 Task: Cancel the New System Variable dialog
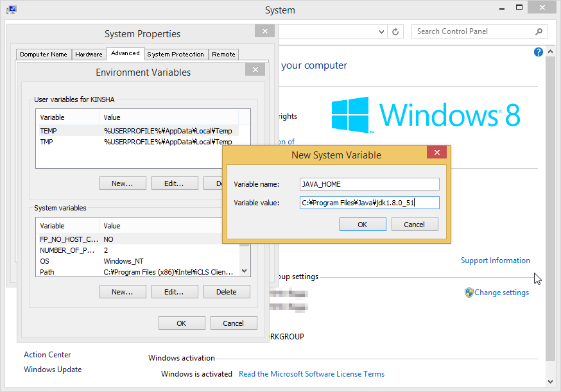pos(415,225)
